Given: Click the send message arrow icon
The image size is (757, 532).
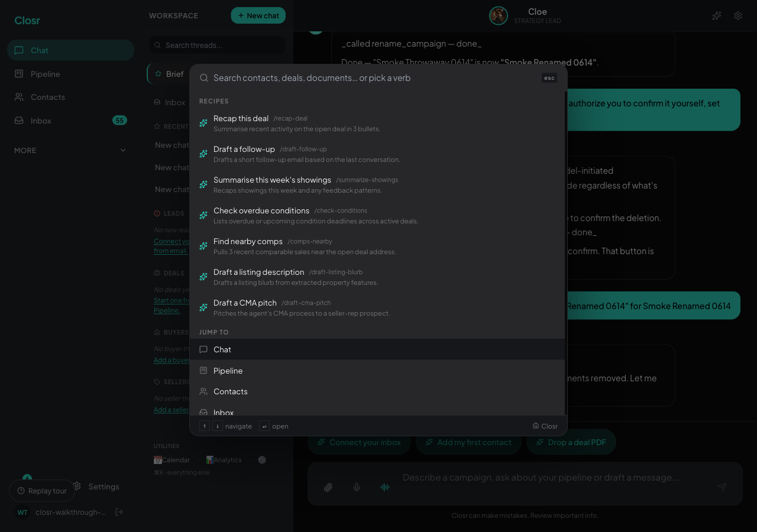Looking at the screenshot, I should 722,487.
